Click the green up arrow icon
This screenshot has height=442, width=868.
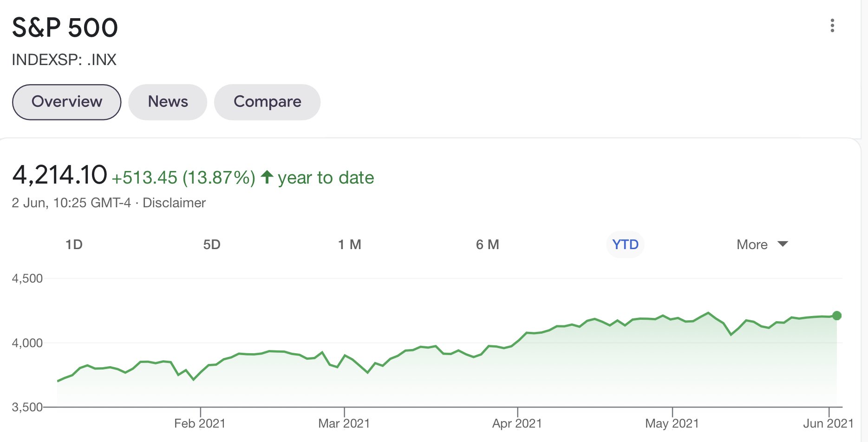[x=267, y=177]
